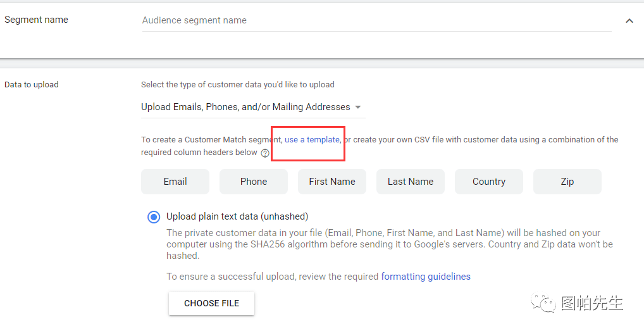Select the Zip column header chip

pos(567,182)
